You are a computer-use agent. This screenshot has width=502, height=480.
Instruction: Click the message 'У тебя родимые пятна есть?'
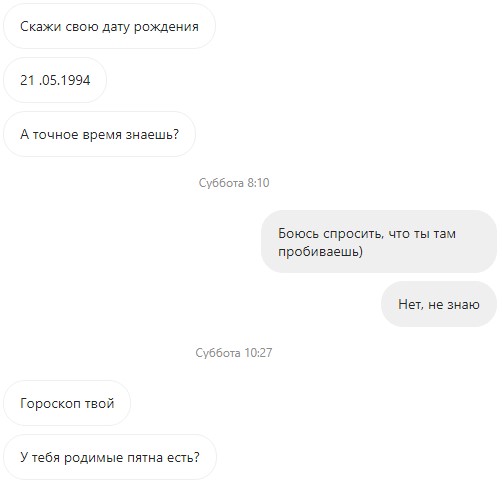click(x=110, y=457)
